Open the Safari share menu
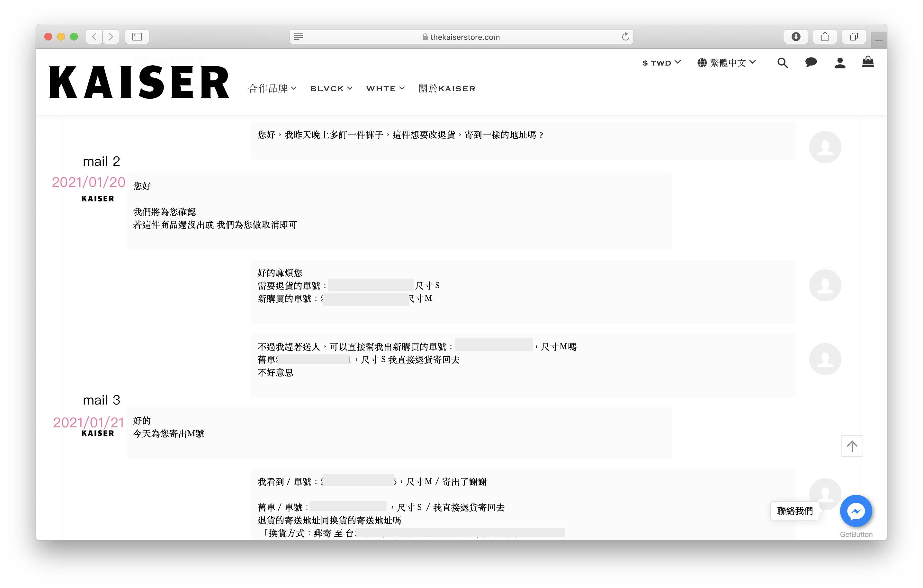 click(x=825, y=37)
